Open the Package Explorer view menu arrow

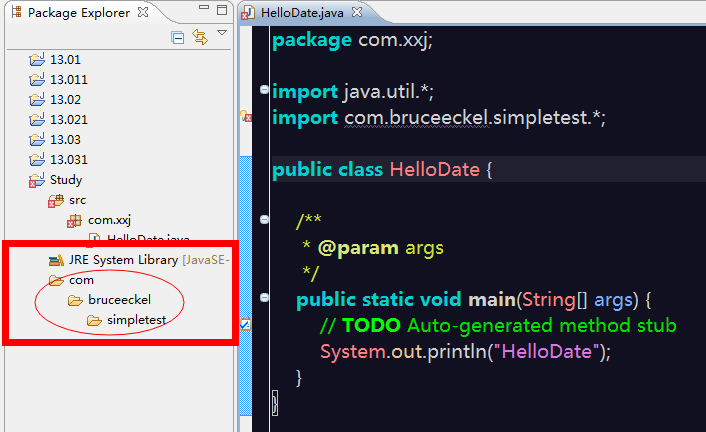tap(222, 33)
